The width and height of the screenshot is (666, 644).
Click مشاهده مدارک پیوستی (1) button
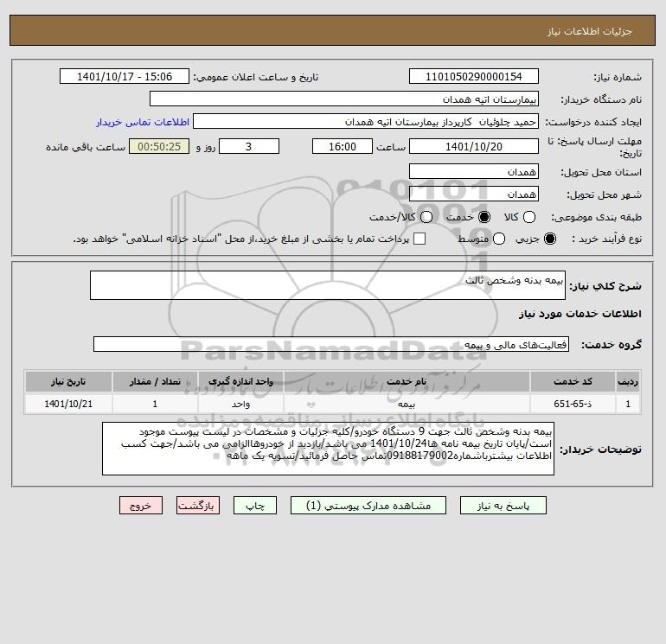pos(368,506)
